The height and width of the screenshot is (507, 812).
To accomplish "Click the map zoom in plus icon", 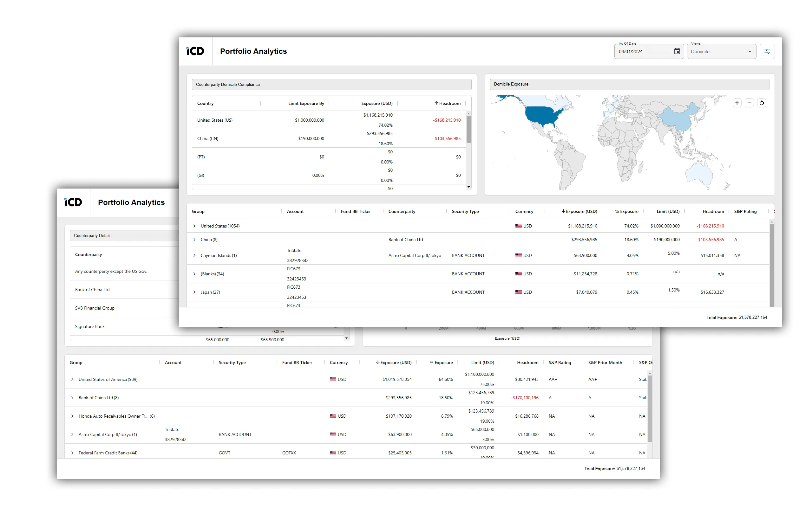I will pyautogui.click(x=737, y=103).
